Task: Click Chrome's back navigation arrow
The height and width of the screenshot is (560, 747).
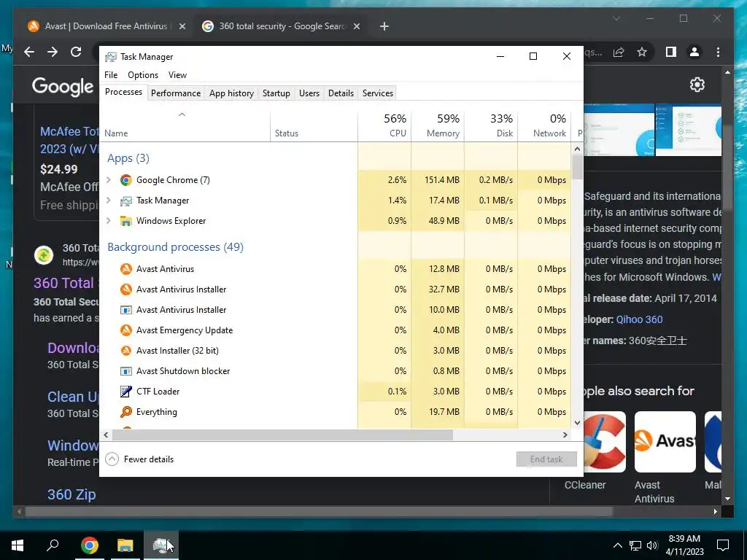Action: 29,52
